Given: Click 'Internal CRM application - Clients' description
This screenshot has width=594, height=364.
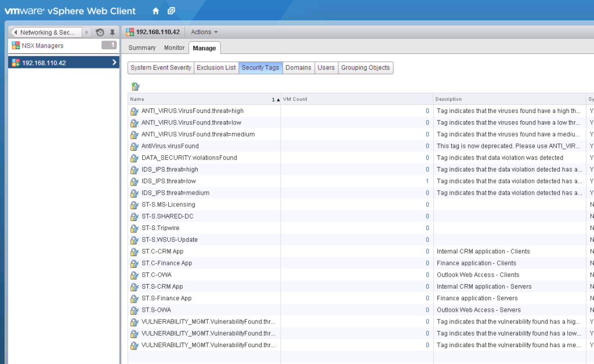Looking at the screenshot, I should (x=483, y=251).
